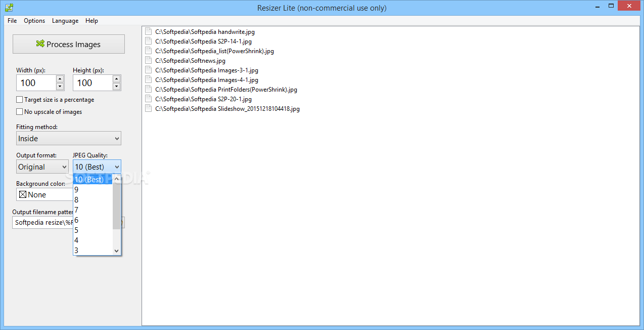
Task: Click quality list scrollbar up arrow
Action: pos(117,179)
